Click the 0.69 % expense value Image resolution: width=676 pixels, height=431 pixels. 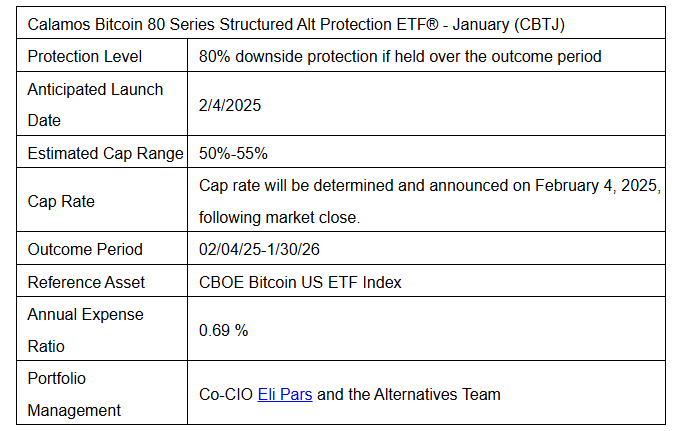click(x=223, y=331)
